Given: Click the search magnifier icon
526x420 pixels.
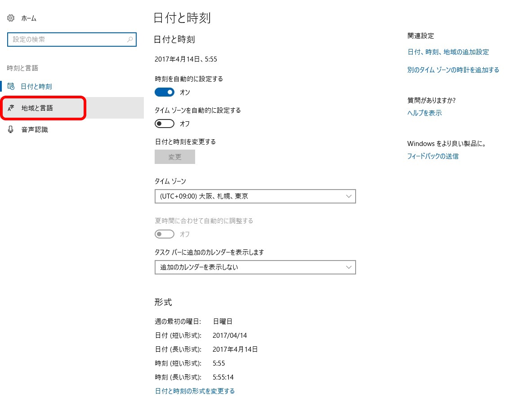Looking at the screenshot, I should coord(130,40).
